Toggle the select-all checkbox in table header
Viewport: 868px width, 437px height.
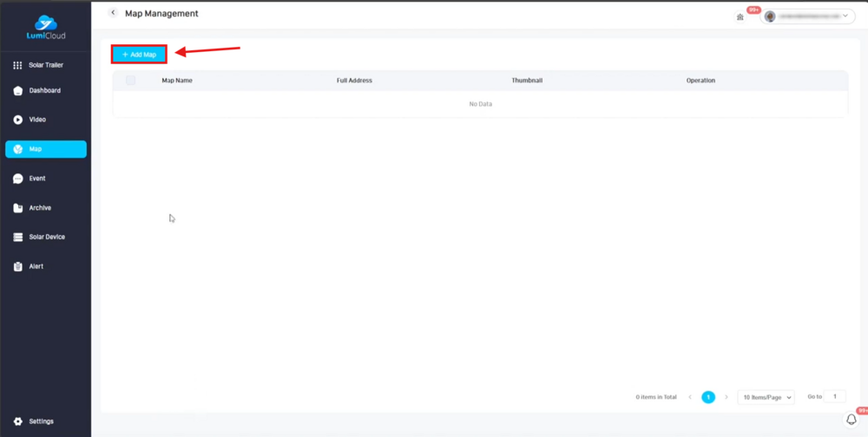pyautogui.click(x=131, y=81)
